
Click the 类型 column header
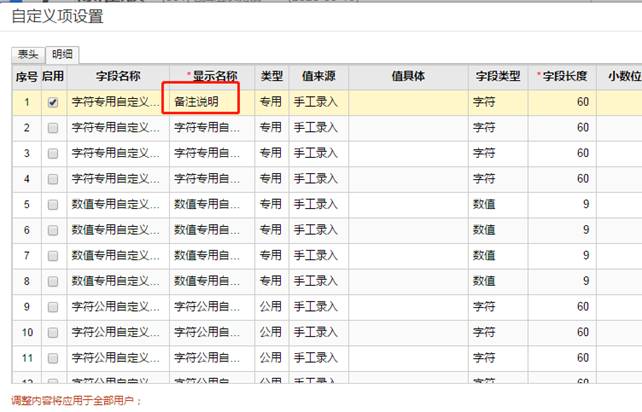(x=272, y=76)
